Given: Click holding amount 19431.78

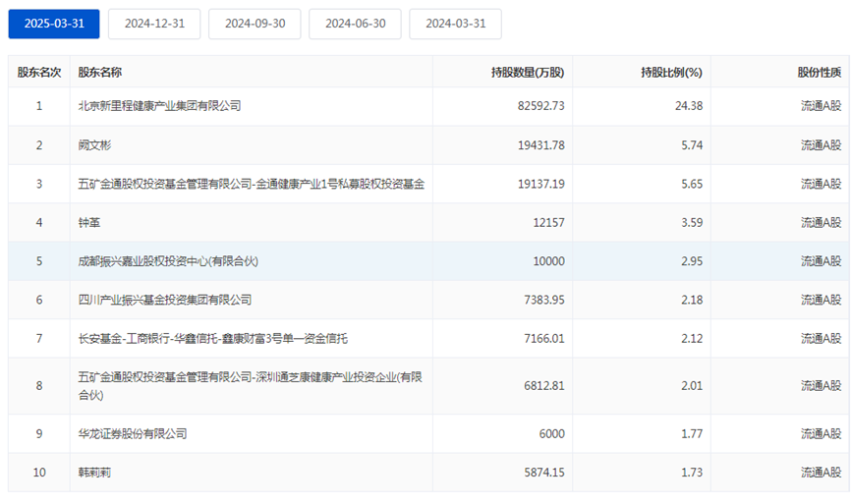Looking at the screenshot, I should click(x=541, y=144).
